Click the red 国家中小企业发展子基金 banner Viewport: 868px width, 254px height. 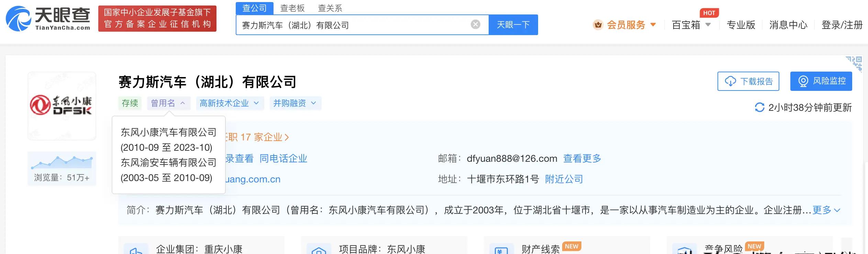157,19
